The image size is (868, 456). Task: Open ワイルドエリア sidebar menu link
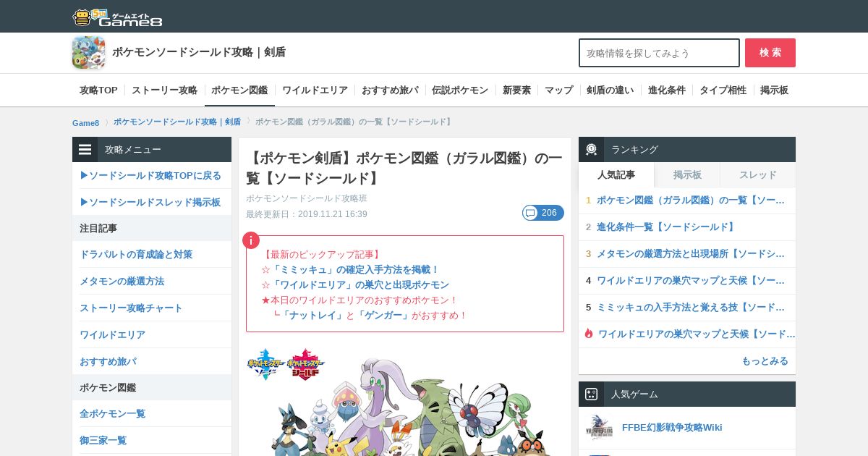(112, 335)
